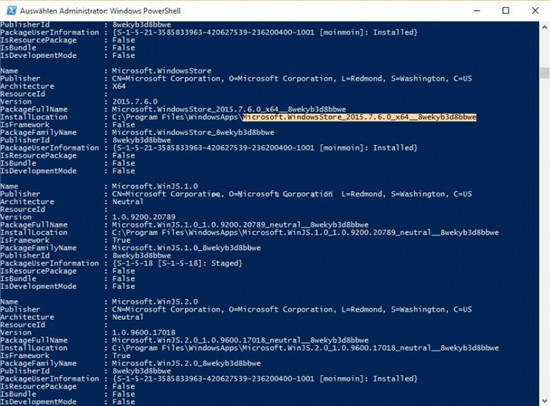Click the scrollbar up arrow
Image resolution: width=550 pixels, height=406 pixels.
coord(544,27)
